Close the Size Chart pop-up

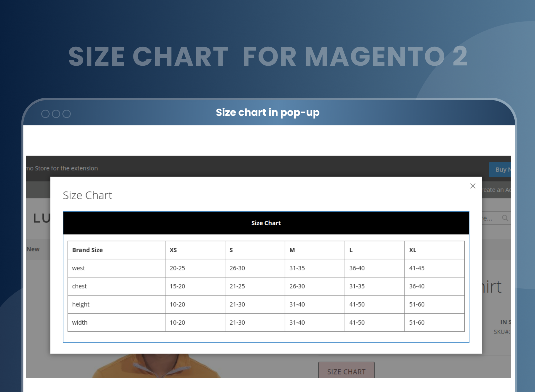click(x=473, y=186)
